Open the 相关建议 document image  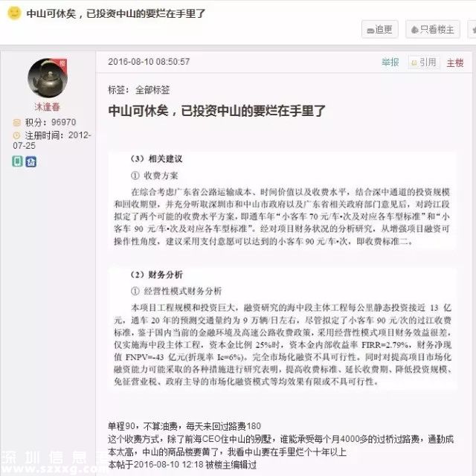283,201
